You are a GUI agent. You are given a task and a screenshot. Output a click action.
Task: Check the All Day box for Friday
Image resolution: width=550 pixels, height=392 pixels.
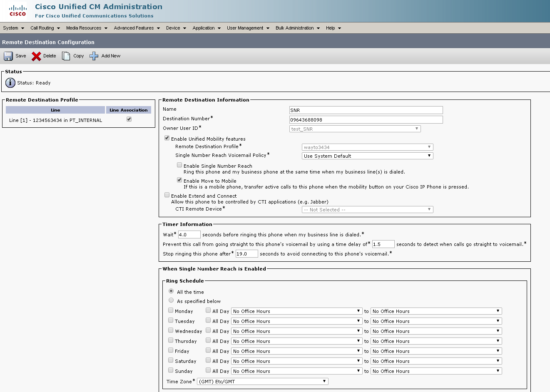click(x=208, y=350)
